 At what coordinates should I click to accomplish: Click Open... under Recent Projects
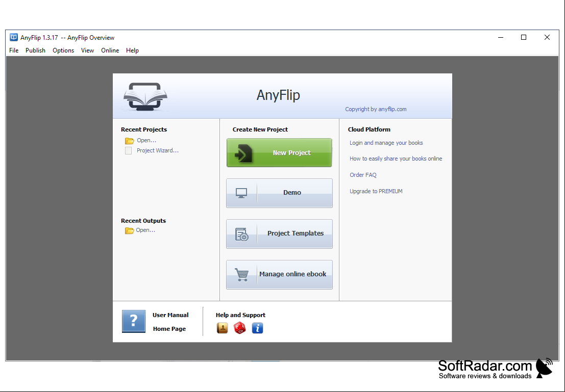coord(146,140)
